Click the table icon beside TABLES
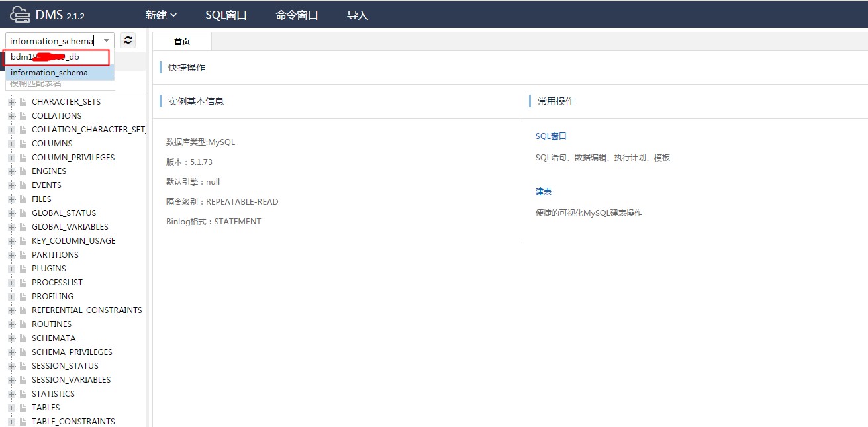868x427 pixels. pyautogui.click(x=23, y=408)
